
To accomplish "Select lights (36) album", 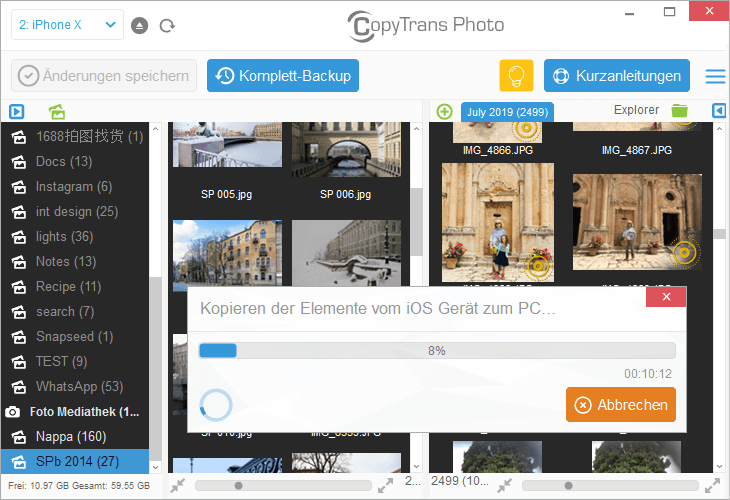I will click(x=75, y=236).
